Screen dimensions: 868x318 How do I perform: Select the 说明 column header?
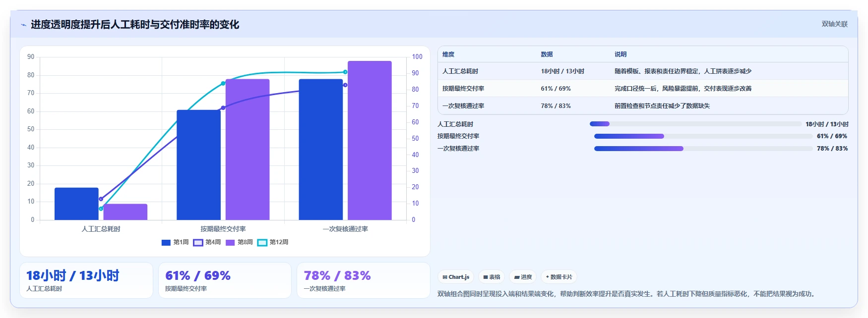(x=620, y=54)
